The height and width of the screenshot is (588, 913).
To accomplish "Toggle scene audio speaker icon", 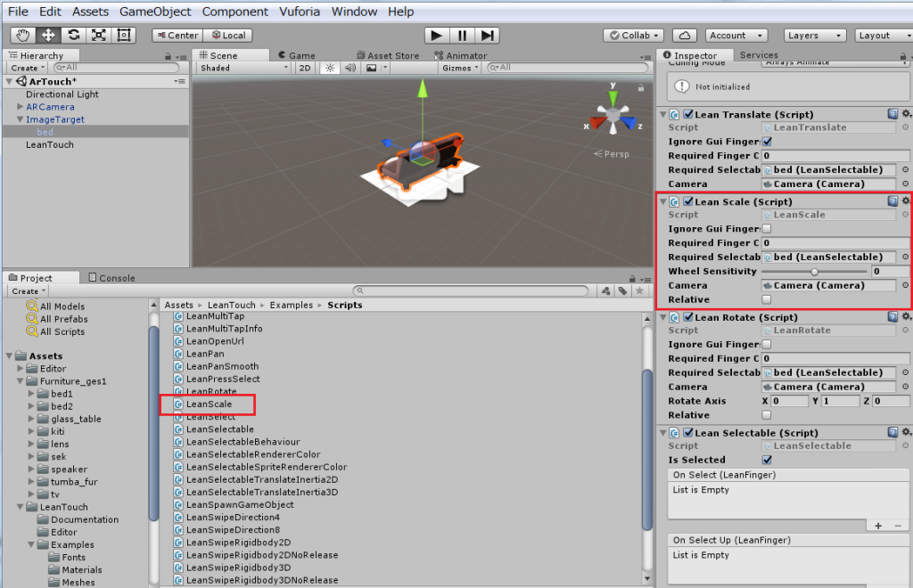I will pyautogui.click(x=350, y=68).
